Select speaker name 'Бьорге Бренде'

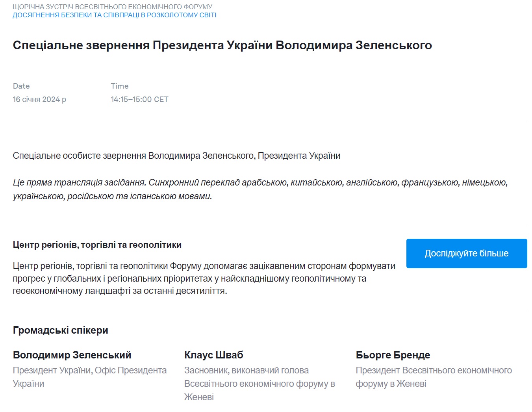[393, 354]
